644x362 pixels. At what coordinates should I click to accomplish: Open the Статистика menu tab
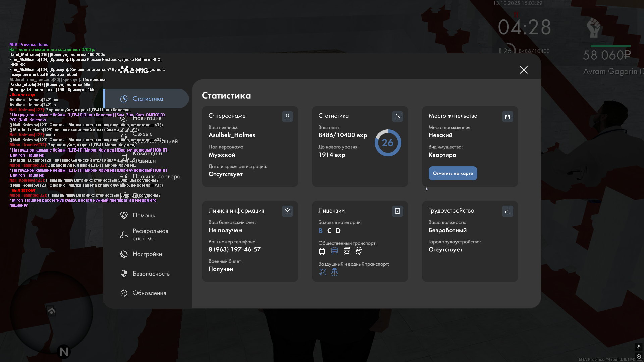click(148, 99)
